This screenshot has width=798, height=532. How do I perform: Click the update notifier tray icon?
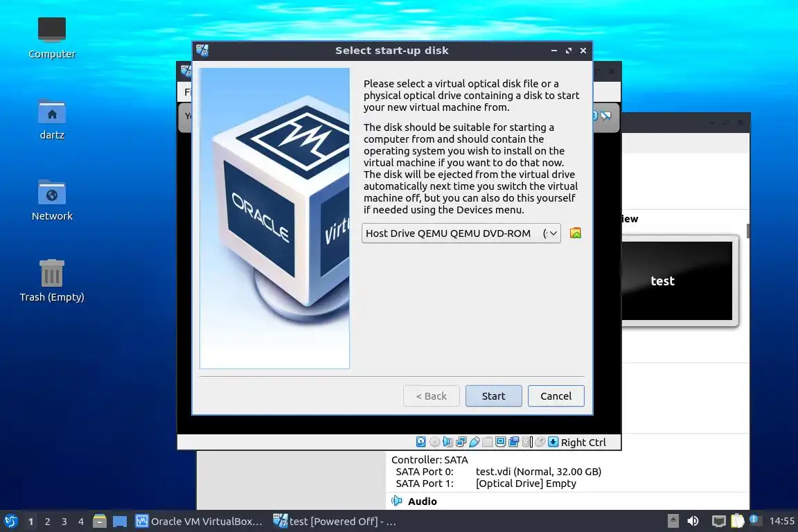[755, 520]
